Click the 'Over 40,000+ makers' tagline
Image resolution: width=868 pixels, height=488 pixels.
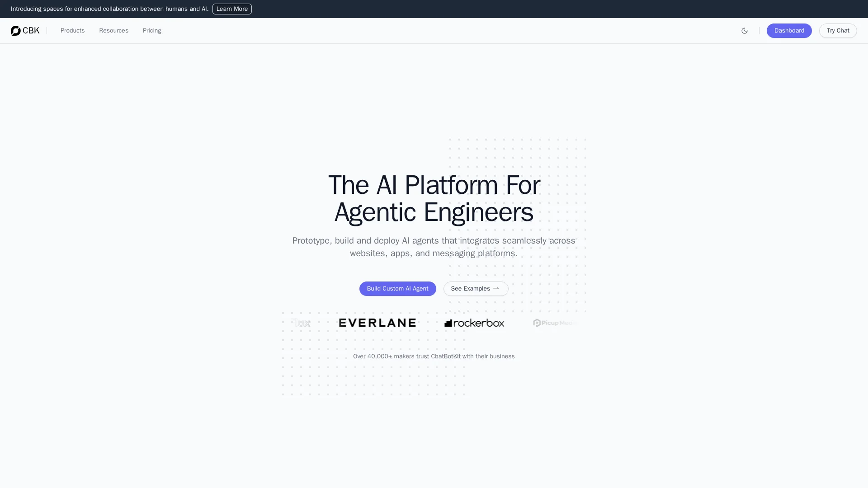[x=434, y=357]
